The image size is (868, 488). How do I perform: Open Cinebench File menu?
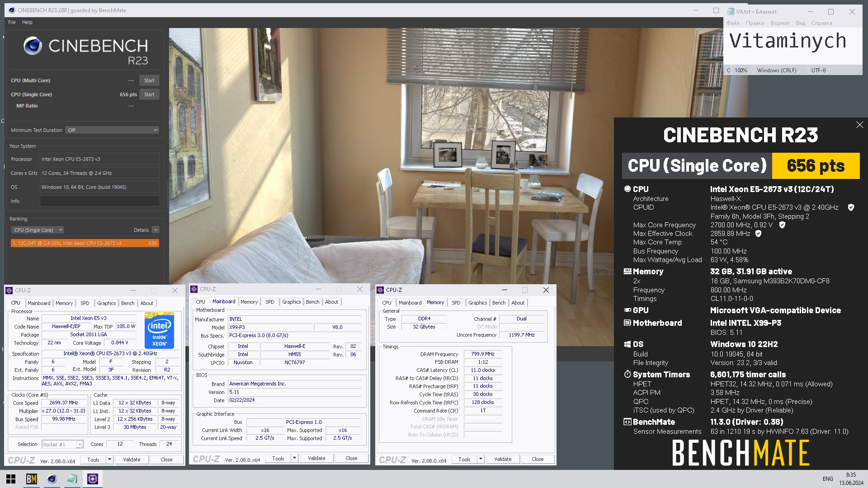(x=12, y=22)
